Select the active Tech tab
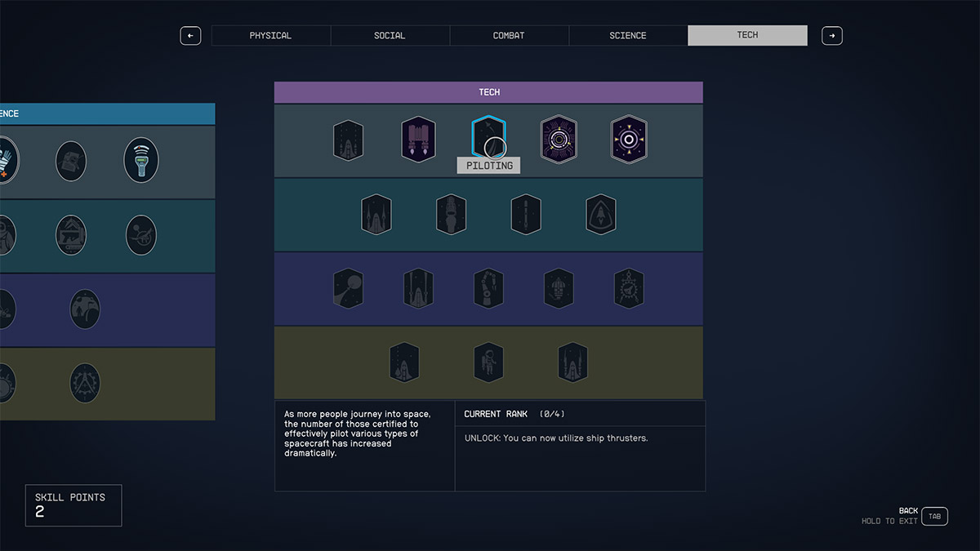The width and height of the screenshot is (980, 551). coord(748,35)
